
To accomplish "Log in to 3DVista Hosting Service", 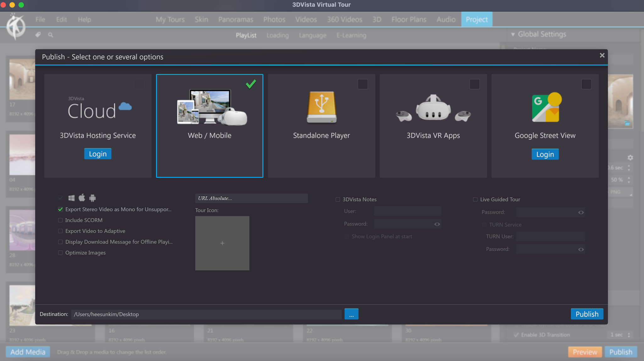I will (98, 154).
